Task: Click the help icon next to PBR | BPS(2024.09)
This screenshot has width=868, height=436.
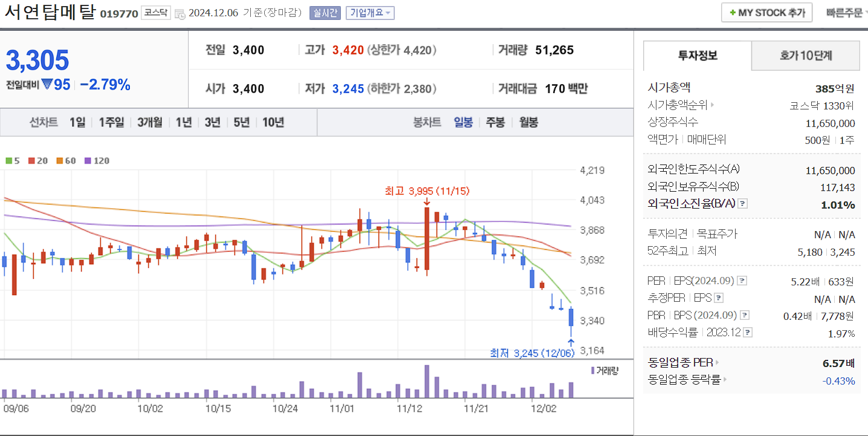Action: point(743,314)
